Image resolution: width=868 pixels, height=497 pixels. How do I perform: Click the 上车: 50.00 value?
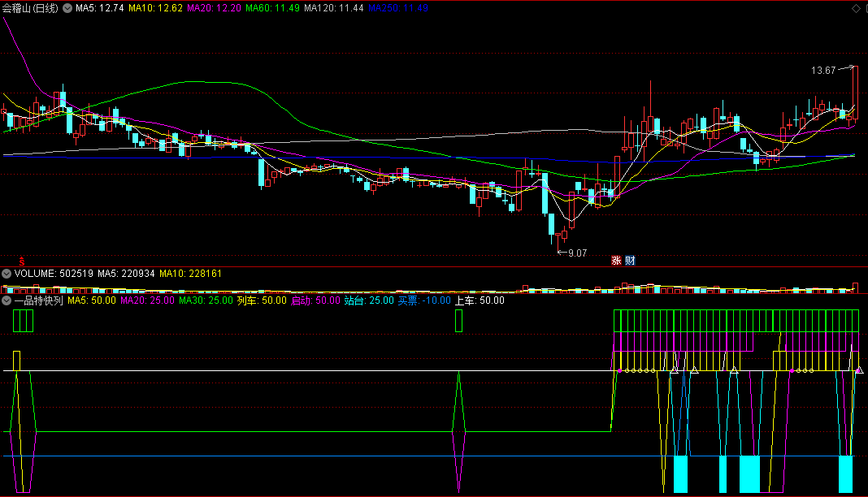point(480,300)
